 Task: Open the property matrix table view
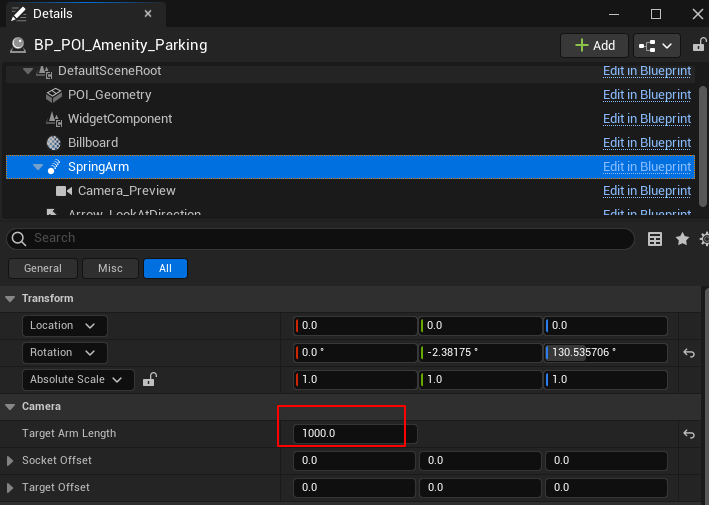(x=656, y=239)
